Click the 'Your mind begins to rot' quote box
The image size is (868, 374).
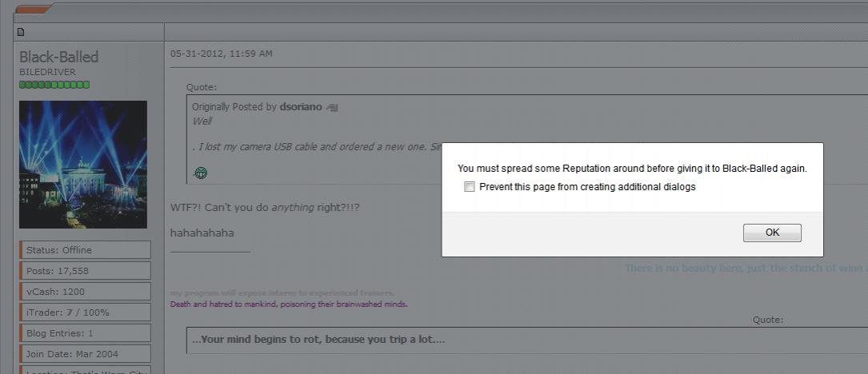tap(320, 340)
